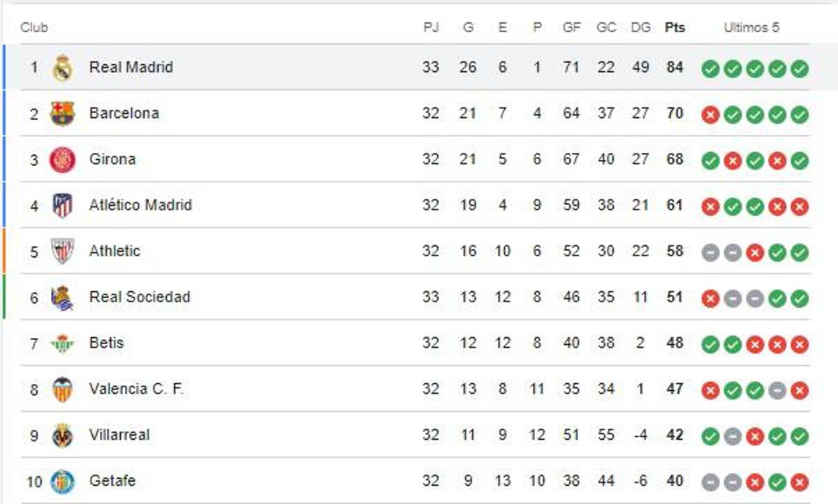Sort the table by DG column
The width and height of the screenshot is (838, 504).
[x=640, y=28]
